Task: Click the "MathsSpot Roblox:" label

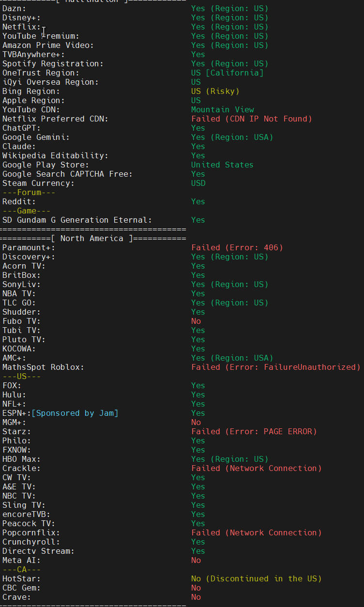Action: (x=43, y=367)
